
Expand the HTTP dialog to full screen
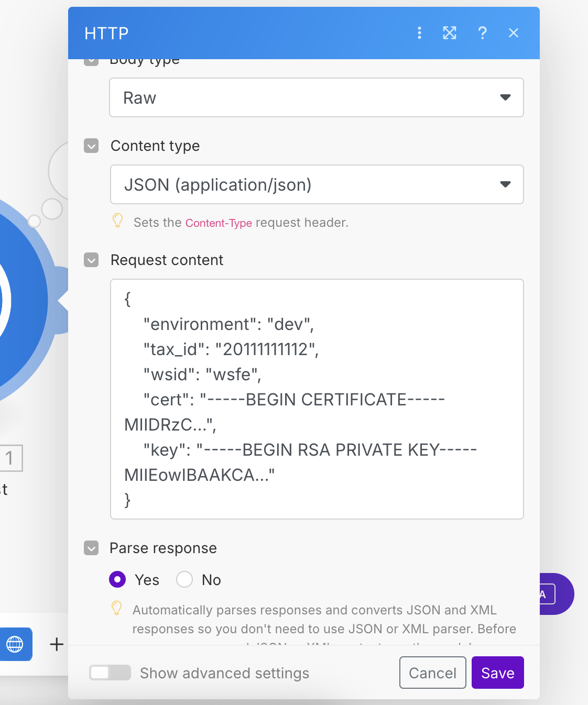coord(450,33)
